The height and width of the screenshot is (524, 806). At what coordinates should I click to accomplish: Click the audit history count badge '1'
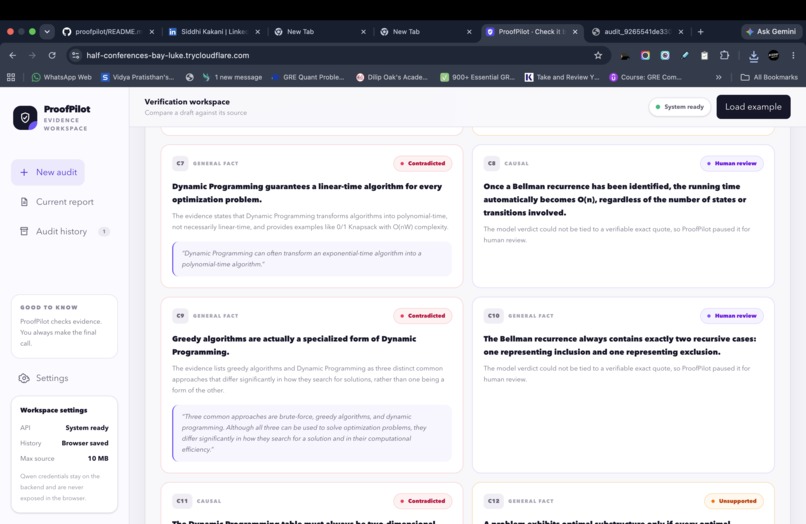(104, 231)
